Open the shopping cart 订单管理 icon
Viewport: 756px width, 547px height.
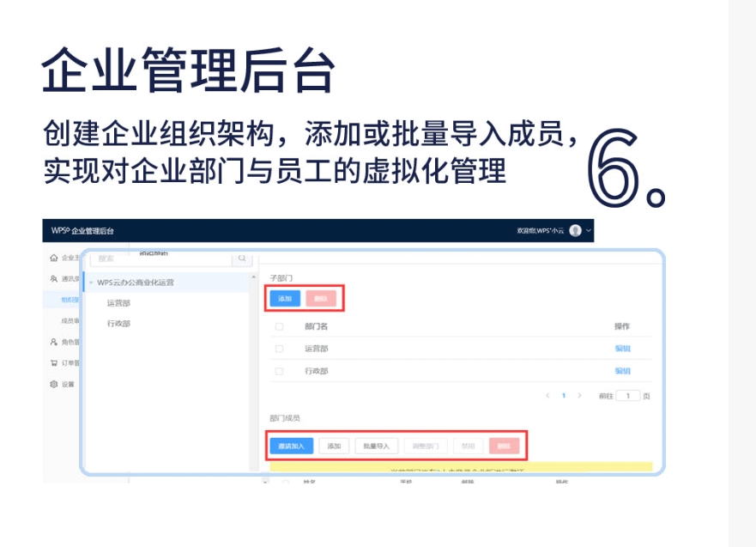pos(54,362)
